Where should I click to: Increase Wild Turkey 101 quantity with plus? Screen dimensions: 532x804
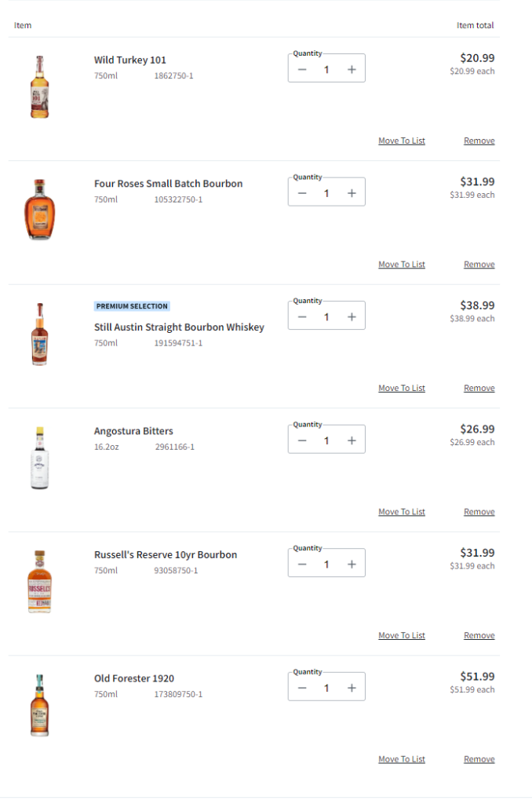pos(352,70)
